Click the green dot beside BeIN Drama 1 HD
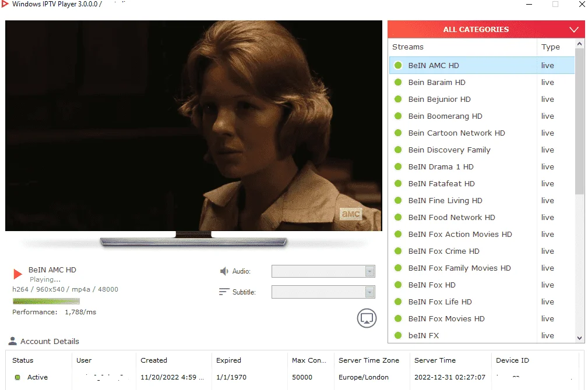 click(398, 166)
